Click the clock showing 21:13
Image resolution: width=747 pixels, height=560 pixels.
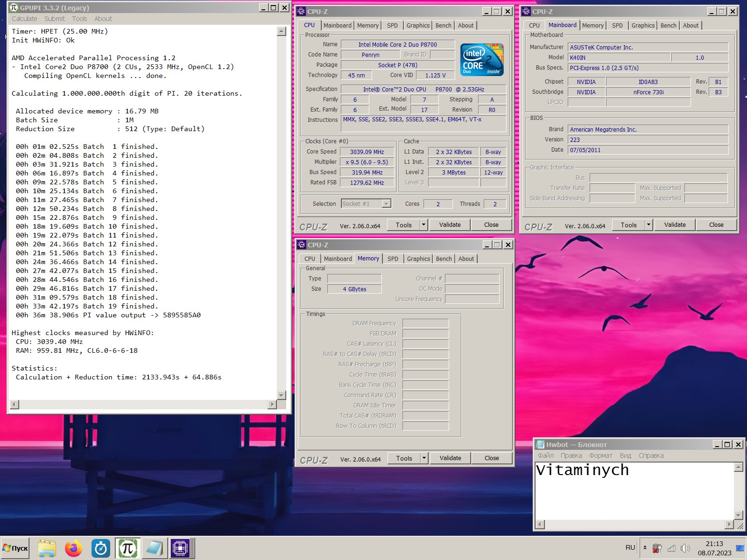pyautogui.click(x=714, y=544)
